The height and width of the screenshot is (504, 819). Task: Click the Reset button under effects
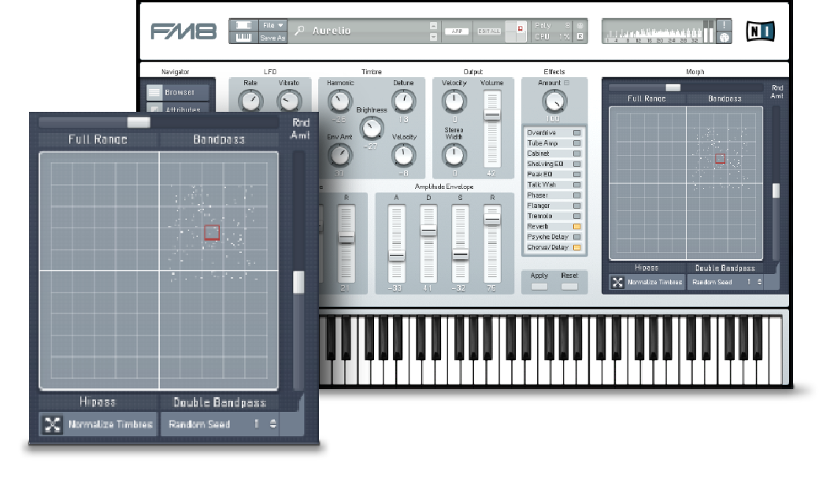[569, 286]
